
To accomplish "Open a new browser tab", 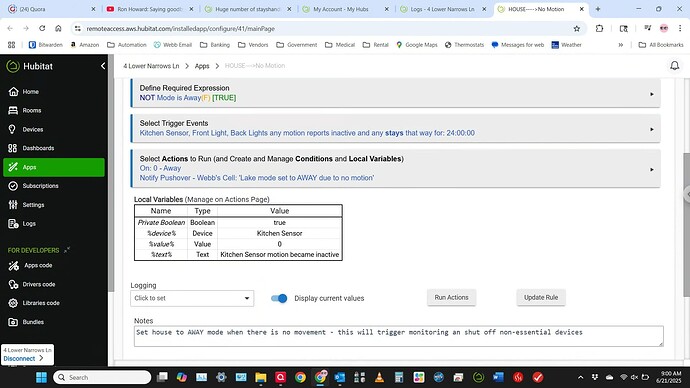I will (598, 9).
